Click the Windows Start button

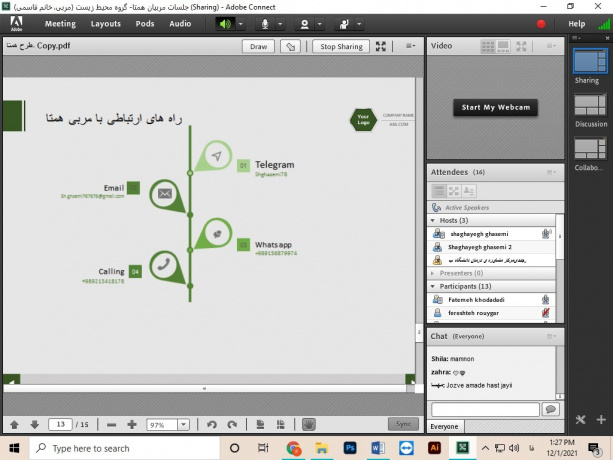click(14, 448)
